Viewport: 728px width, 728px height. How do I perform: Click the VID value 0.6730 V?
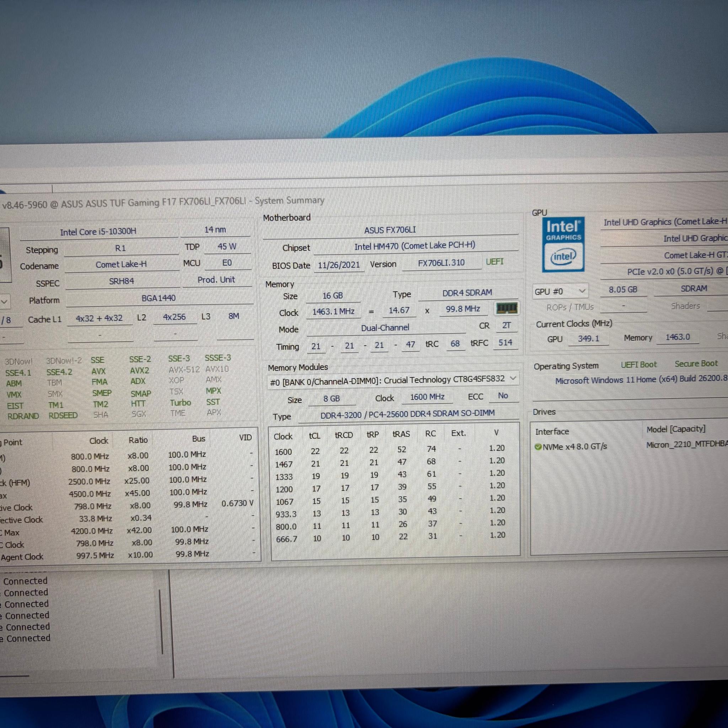click(x=237, y=503)
